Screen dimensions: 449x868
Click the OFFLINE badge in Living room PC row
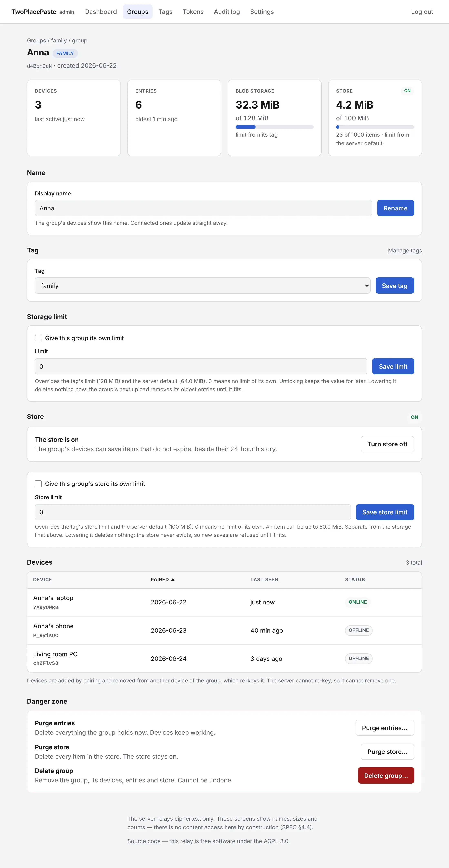[359, 658]
